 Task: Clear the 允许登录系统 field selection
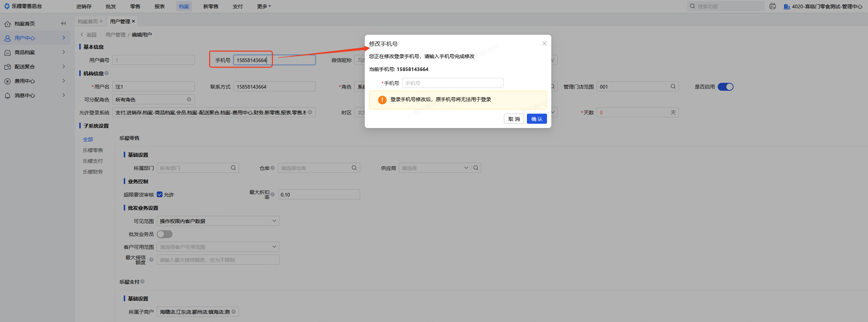(310, 112)
